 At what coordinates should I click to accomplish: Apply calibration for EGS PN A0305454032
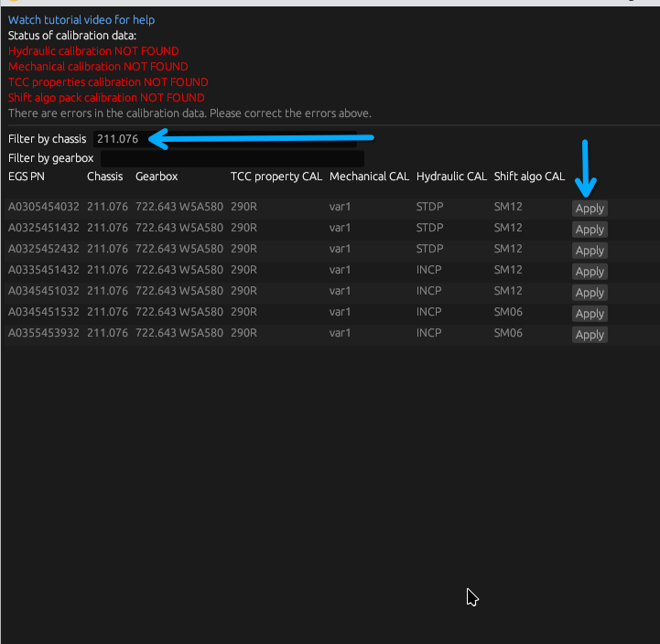click(590, 208)
